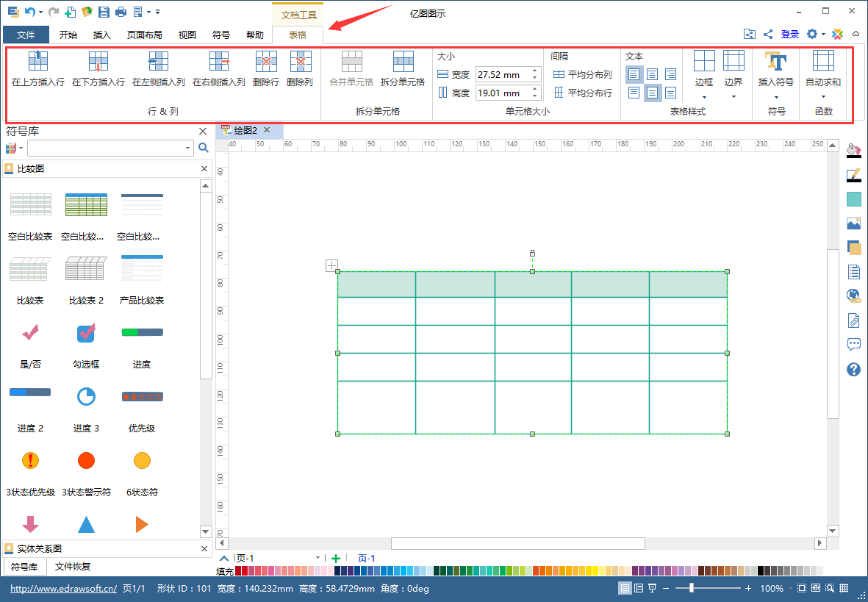Add a new page with plus button
The image size is (868, 602).
click(335, 558)
